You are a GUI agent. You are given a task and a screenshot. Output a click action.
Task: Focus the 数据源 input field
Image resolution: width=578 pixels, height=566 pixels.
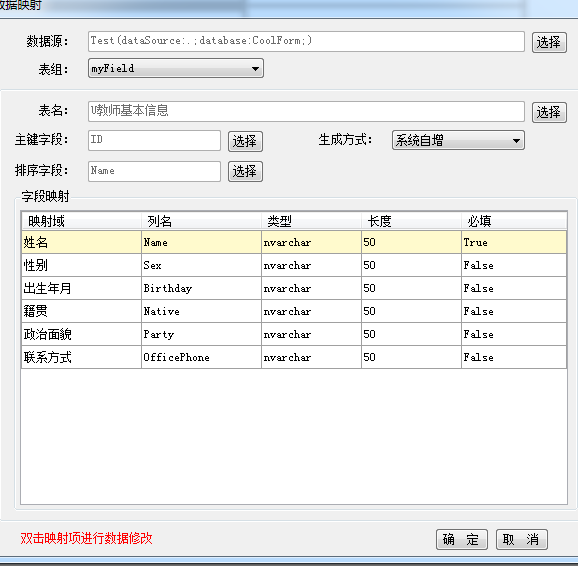point(306,41)
